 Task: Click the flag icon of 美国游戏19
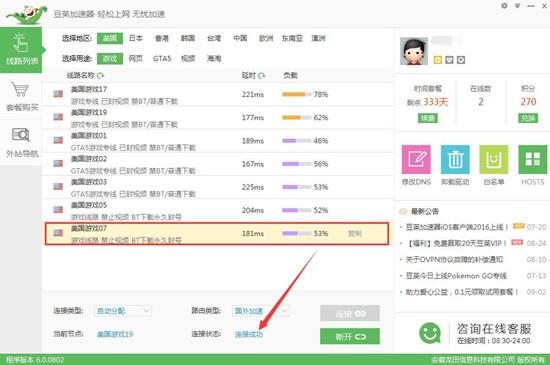(58, 117)
